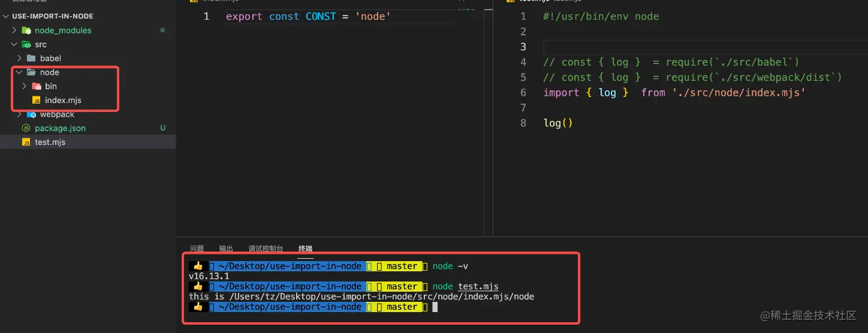Click the 'import' keyword on line 6
This screenshot has width=868, height=333.
click(561, 92)
